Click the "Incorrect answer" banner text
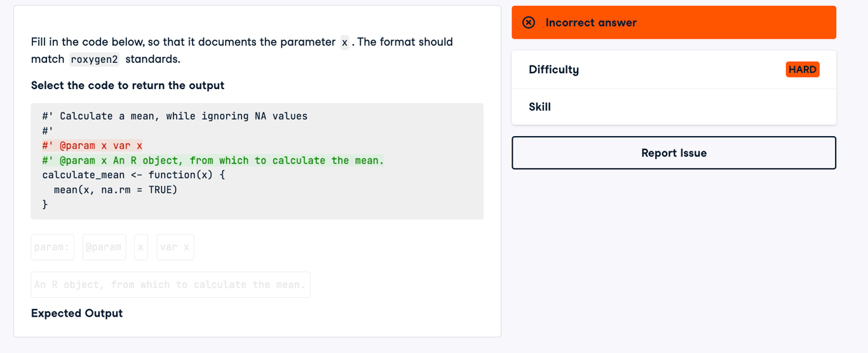This screenshot has height=353, width=868. [591, 22]
